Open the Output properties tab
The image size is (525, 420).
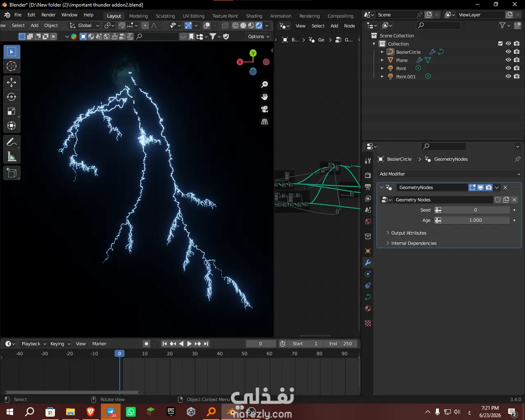pyautogui.click(x=368, y=187)
